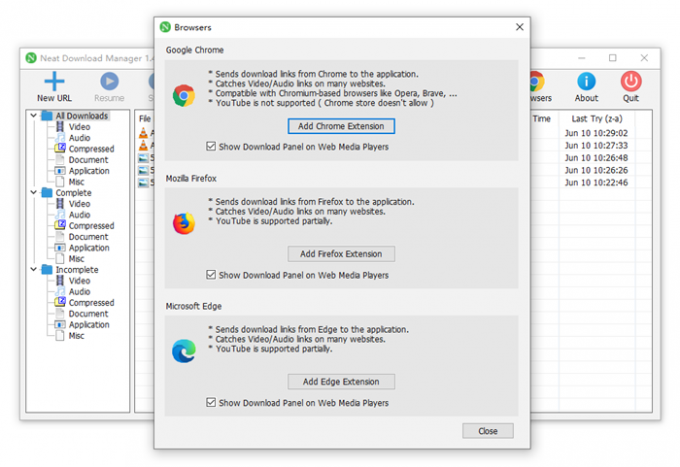Select Document under Complete folder

pos(88,237)
